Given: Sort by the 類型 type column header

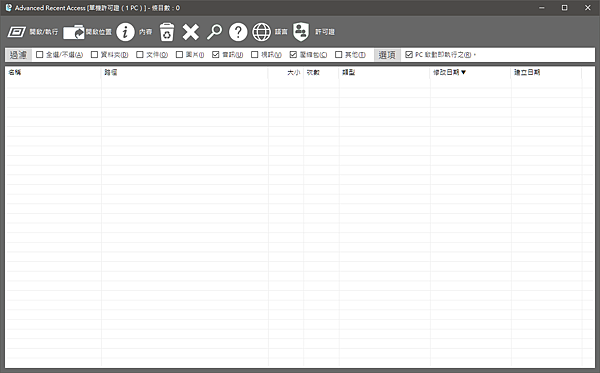Looking at the screenshot, I should [385, 72].
